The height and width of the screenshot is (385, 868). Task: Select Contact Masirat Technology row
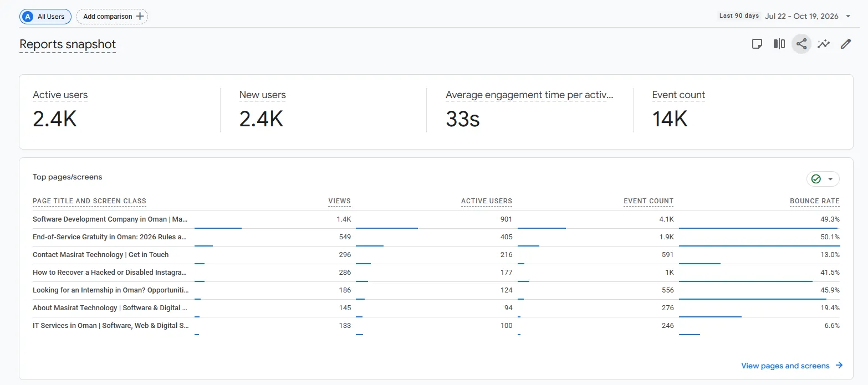(436, 255)
